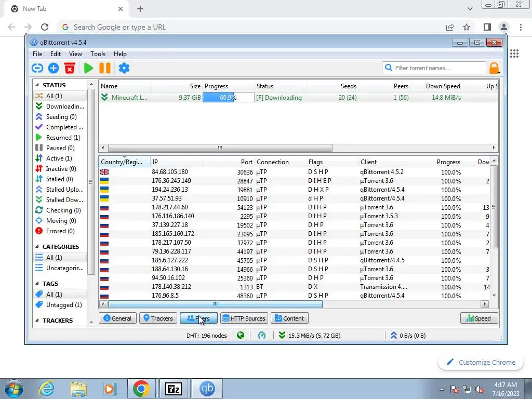This screenshot has height=399, width=532.
Task: Open the Options gear icon
Action: (x=124, y=68)
